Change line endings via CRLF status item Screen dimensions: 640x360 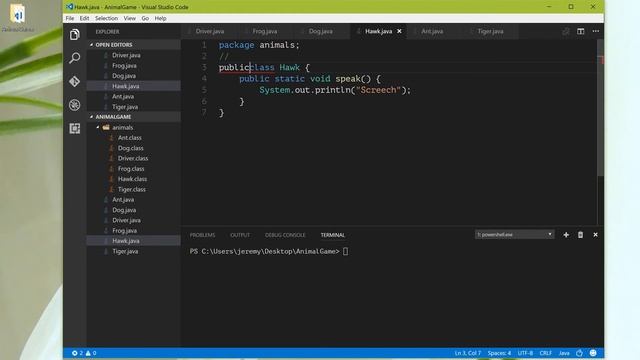545,353
